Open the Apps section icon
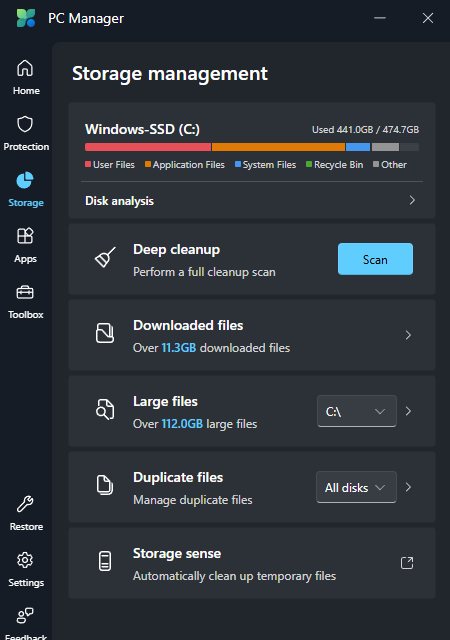The image size is (450, 640). pos(25,236)
